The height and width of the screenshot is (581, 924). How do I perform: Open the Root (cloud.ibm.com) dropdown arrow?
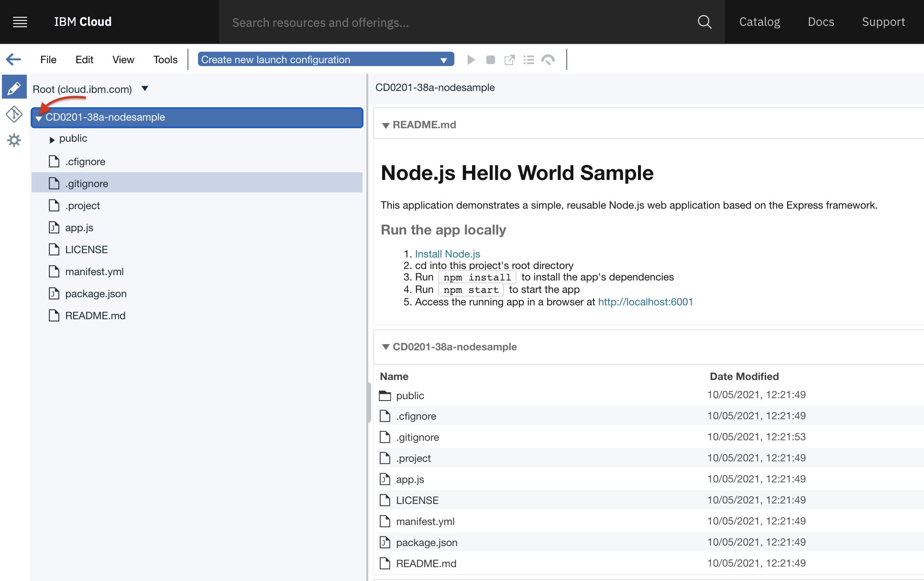pyautogui.click(x=145, y=89)
